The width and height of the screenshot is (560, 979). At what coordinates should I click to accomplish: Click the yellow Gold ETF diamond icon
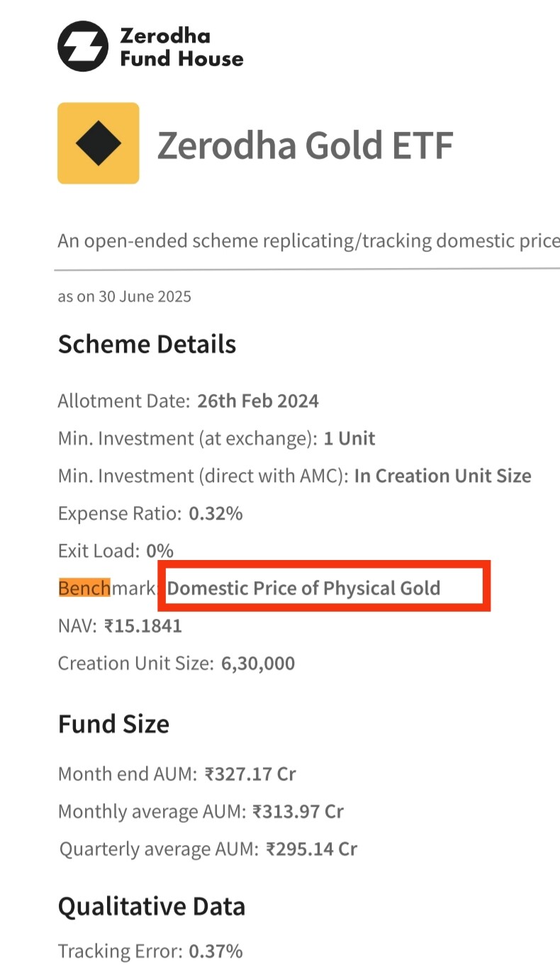[x=99, y=143]
